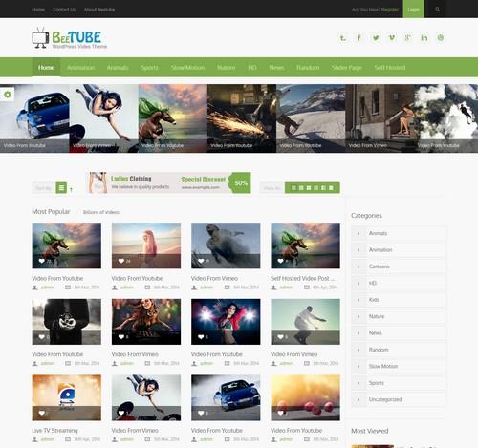Click heart on red-haired woman thumbnail
The image size is (478, 448).
(x=121, y=337)
